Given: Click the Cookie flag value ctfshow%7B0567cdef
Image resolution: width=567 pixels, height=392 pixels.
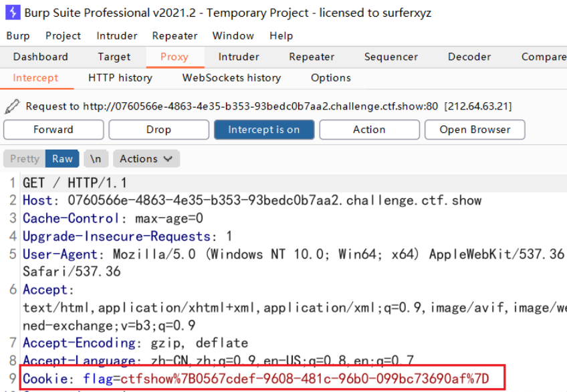Looking at the screenshot, I should pos(305,379).
